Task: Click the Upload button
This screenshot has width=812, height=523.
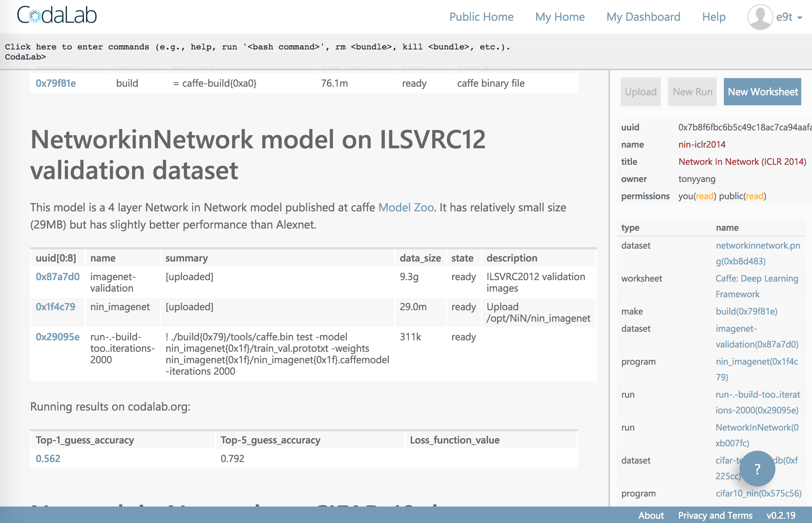Action: (x=641, y=92)
